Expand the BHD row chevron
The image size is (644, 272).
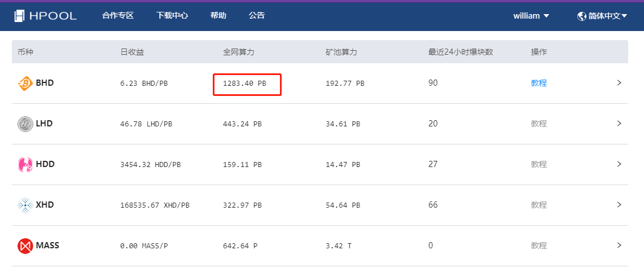619,83
